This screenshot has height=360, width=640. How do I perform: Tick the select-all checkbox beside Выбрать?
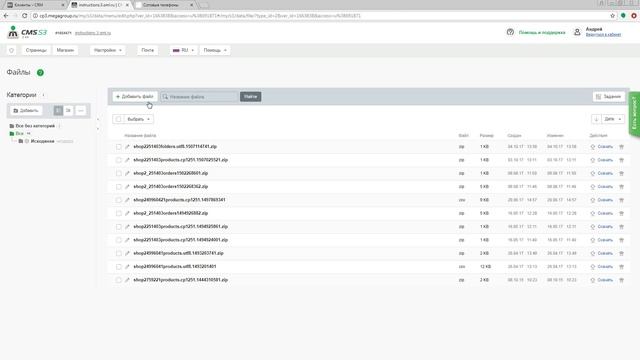pyautogui.click(x=118, y=119)
